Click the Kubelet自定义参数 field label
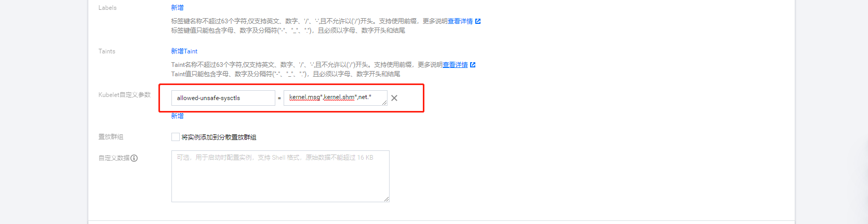The width and height of the screenshot is (868, 224). (125, 95)
